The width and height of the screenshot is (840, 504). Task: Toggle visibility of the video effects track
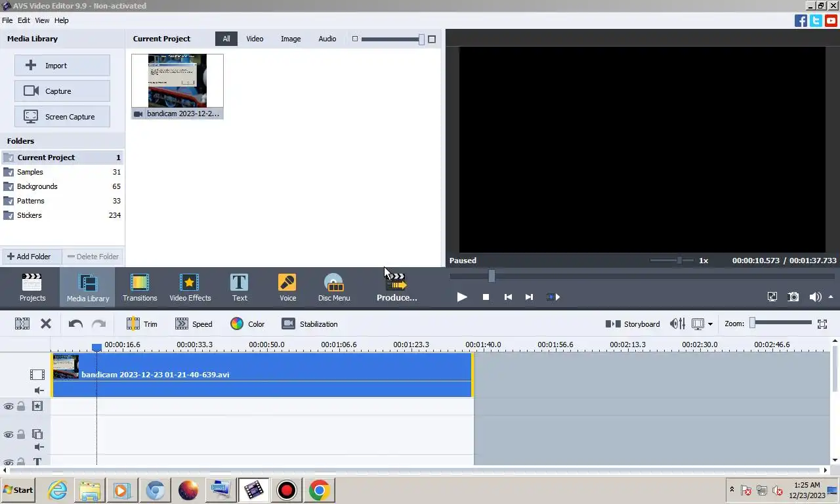(x=9, y=406)
